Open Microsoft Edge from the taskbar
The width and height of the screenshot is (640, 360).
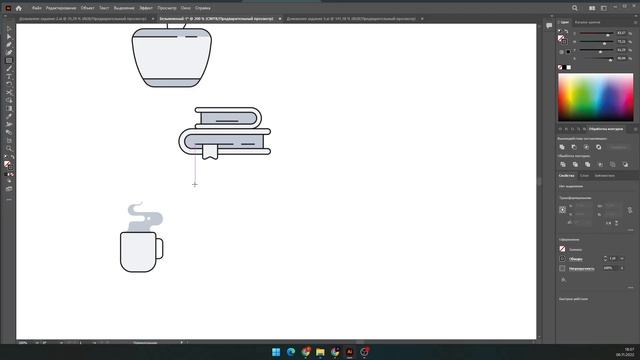click(x=291, y=352)
